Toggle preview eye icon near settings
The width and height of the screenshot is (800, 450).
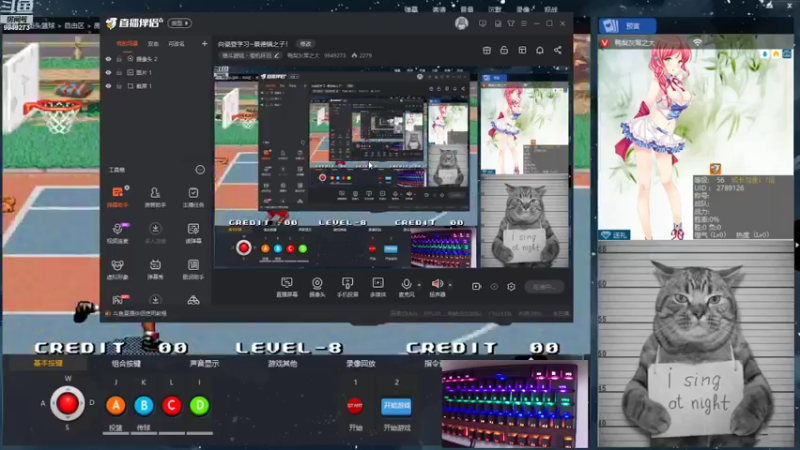(494, 287)
